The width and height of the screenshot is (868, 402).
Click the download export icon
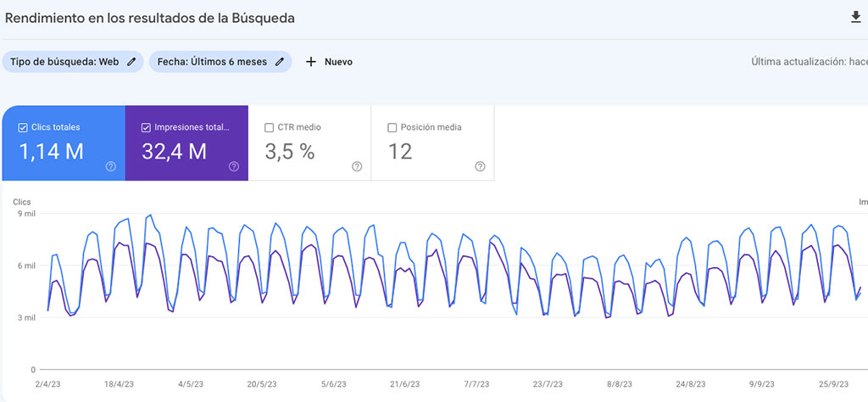point(855,17)
